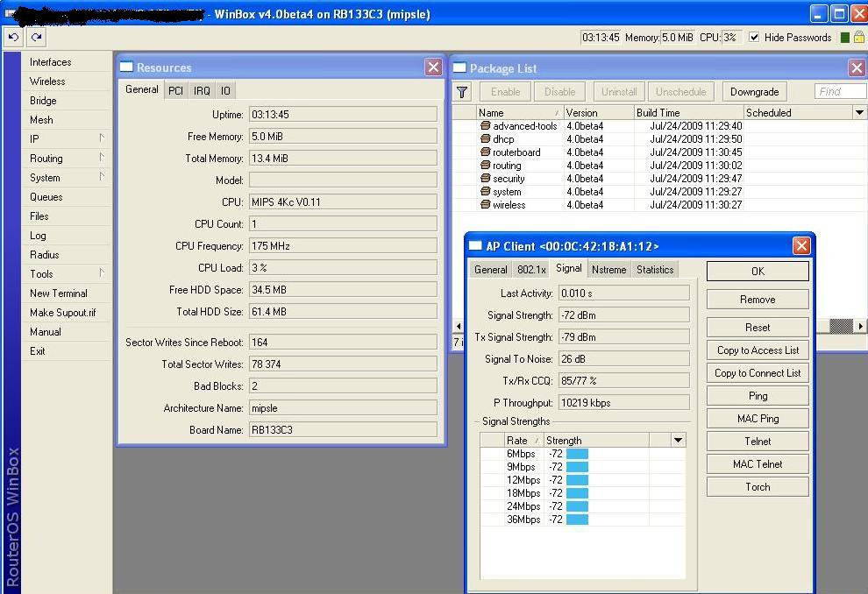The image size is (868, 594).
Task: Expand the Routing submenu arrow
Action: click(x=102, y=157)
